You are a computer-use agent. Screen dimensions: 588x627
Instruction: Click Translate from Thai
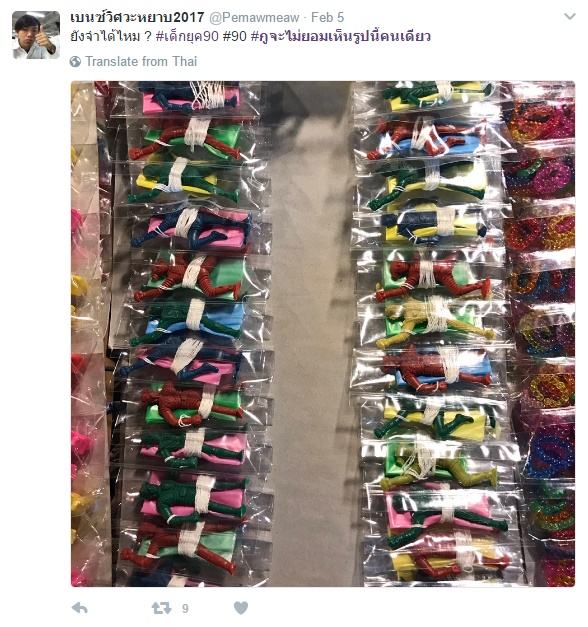click(141, 62)
